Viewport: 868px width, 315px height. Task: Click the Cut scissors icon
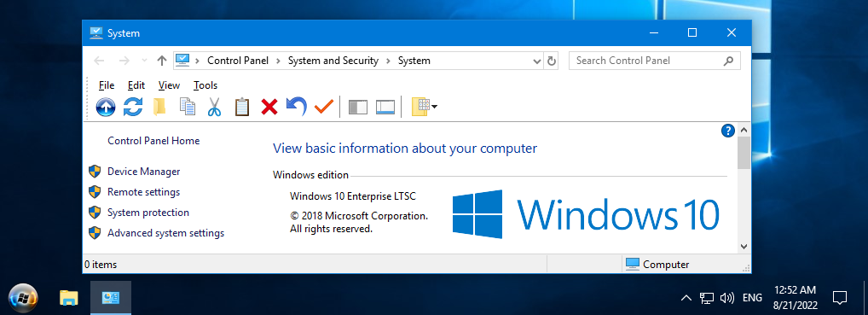(214, 107)
